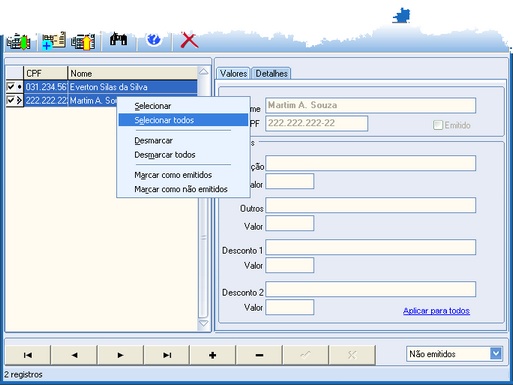
Task: Toggle the Emitido checkbox
Action: point(438,125)
